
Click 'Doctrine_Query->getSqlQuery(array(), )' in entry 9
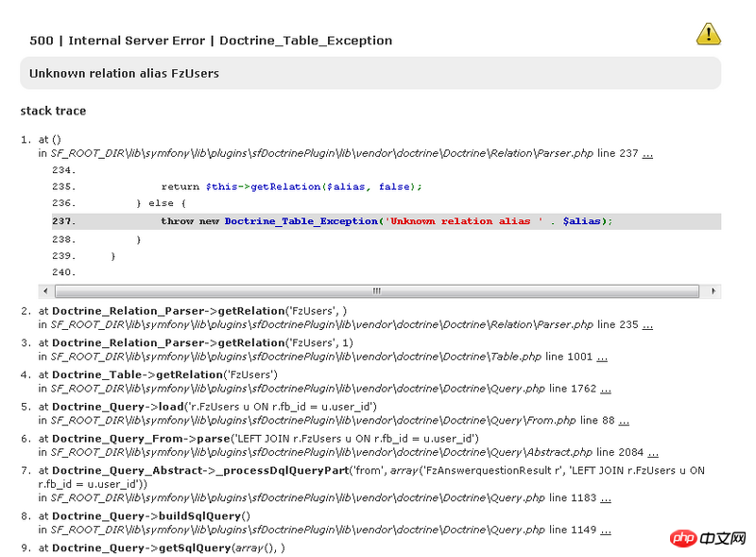pos(168,548)
